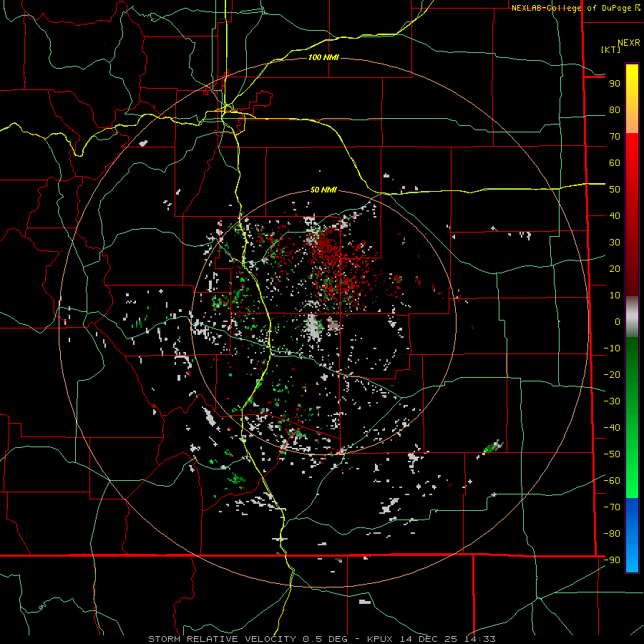The height and width of the screenshot is (644, 644).
Task: Click the -90 value on the velocity scale
Action: click(x=612, y=560)
